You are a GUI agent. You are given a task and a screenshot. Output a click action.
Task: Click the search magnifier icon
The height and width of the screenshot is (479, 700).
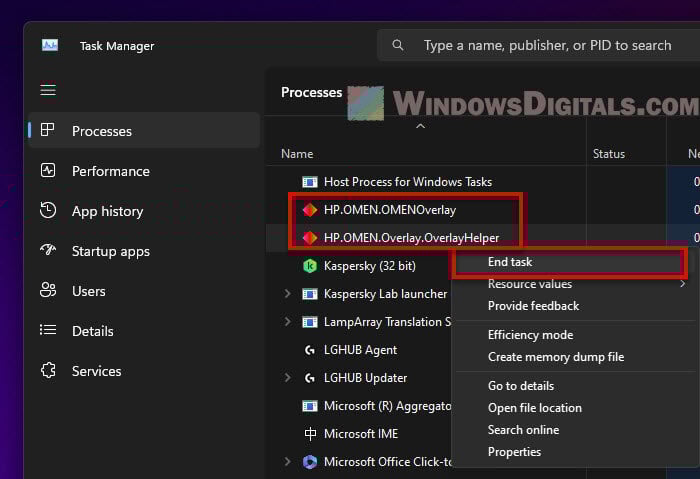pyautogui.click(x=397, y=45)
